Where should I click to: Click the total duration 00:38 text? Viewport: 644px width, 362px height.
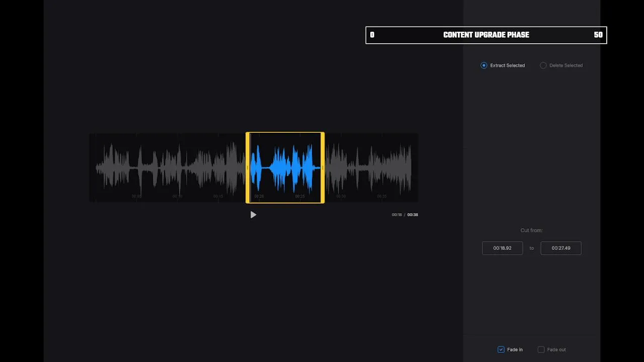coord(413,215)
